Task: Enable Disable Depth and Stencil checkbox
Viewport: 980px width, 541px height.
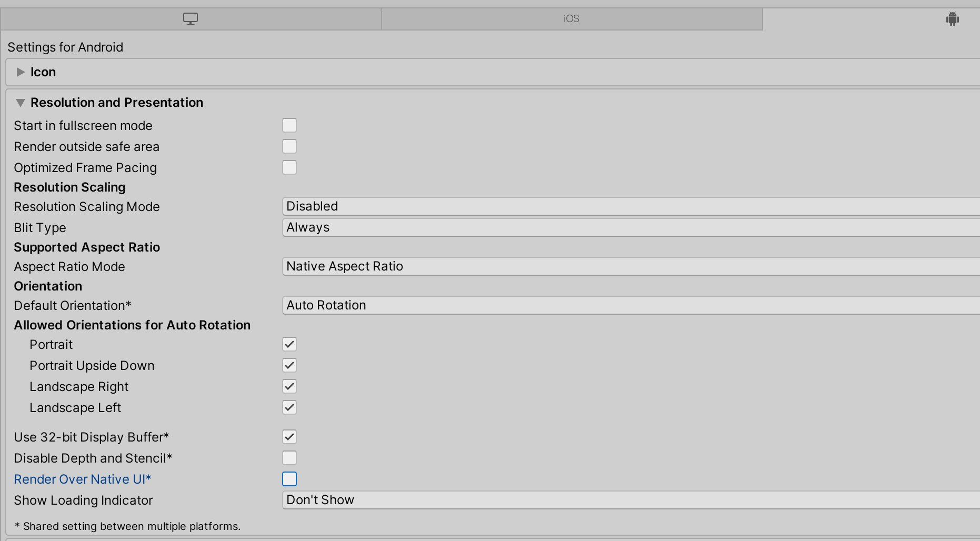Action: [289, 458]
